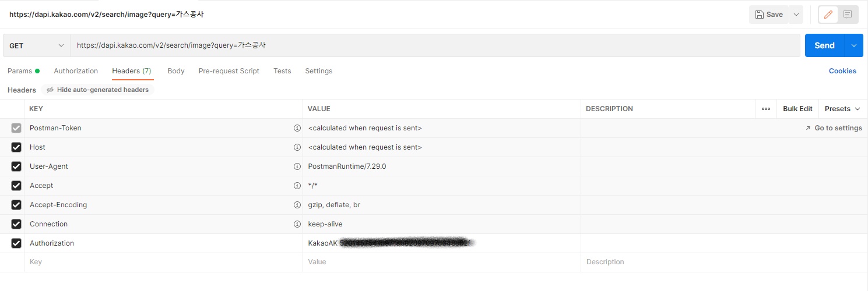
Task: Click the info icon beside Postman-Token
Action: coord(297,128)
